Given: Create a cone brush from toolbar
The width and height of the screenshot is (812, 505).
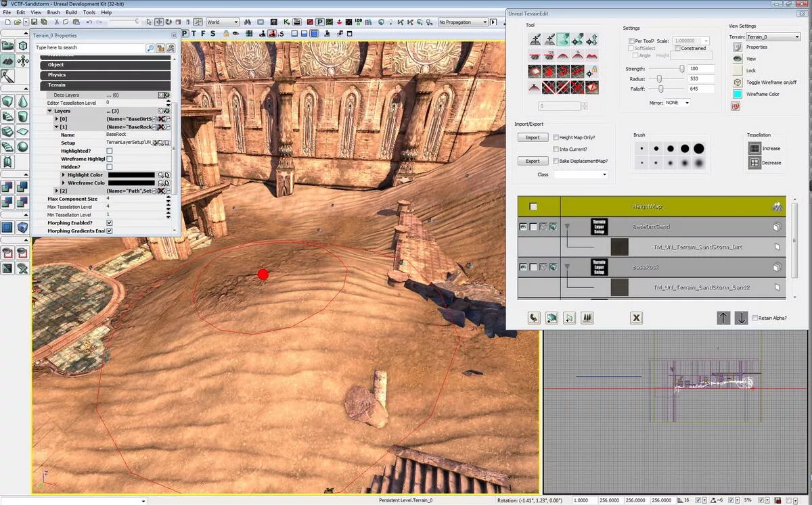Looking at the screenshot, I should [x=23, y=101].
